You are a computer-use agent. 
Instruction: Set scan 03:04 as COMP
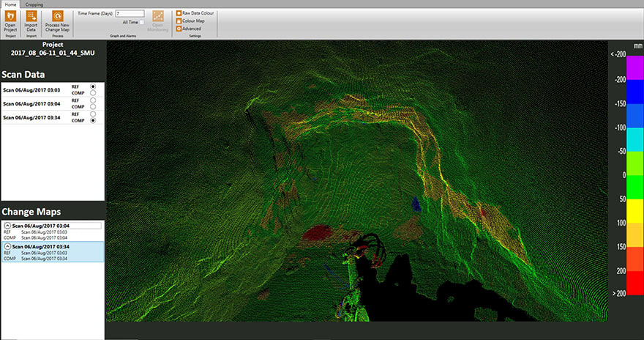94,108
